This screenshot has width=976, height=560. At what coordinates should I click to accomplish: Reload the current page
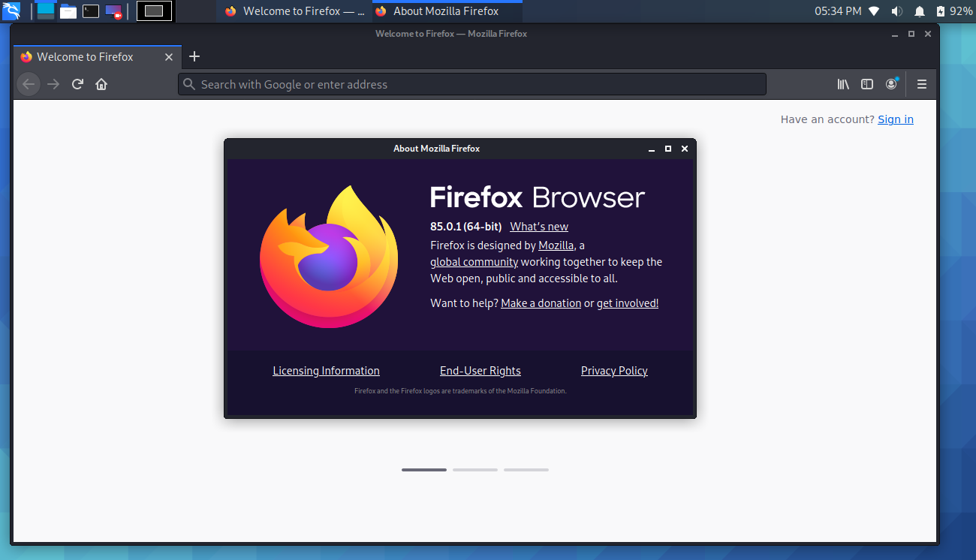click(x=77, y=84)
